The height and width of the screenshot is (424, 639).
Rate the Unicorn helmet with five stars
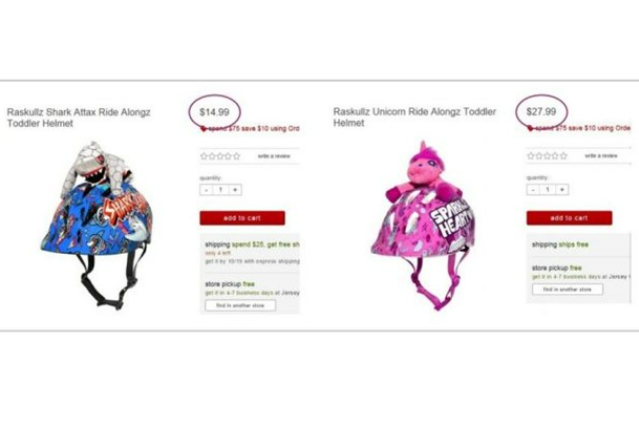tap(563, 156)
